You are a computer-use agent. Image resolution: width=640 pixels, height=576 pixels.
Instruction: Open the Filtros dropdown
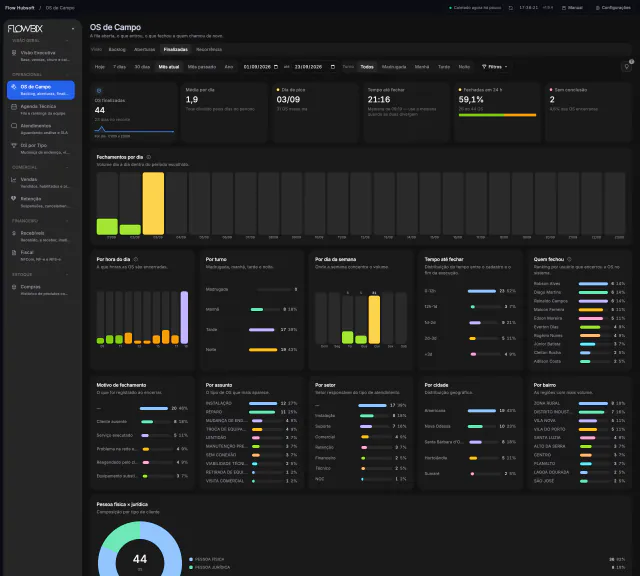coord(494,67)
